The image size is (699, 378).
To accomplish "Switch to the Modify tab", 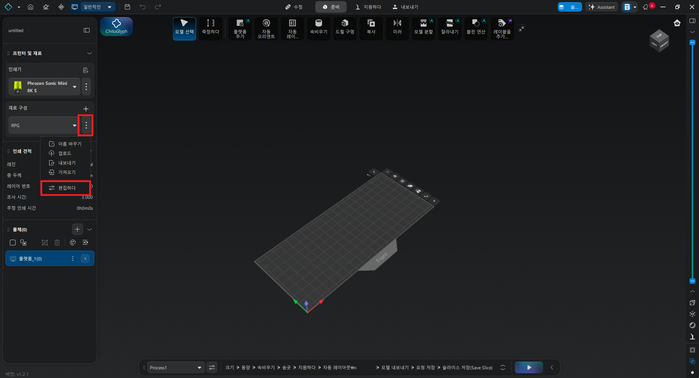I will [294, 7].
